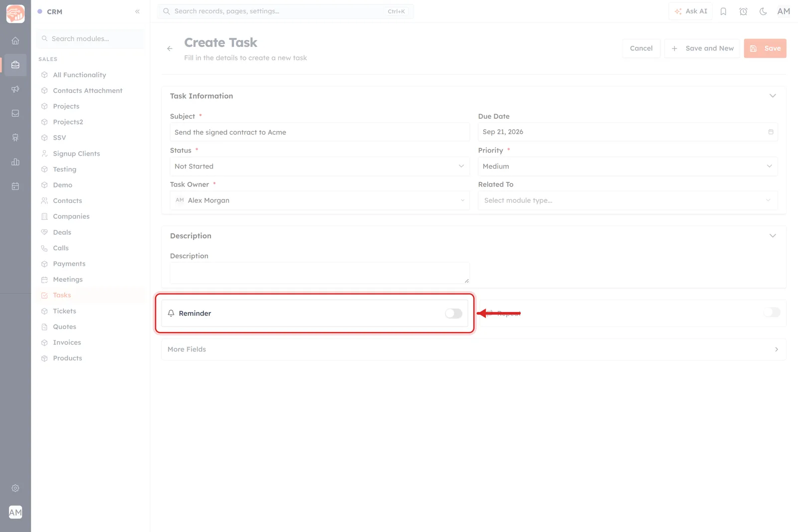Screen dimensions: 798x532
Task: Open the alarm clock reminders icon in the top bar
Action: coord(743,11)
